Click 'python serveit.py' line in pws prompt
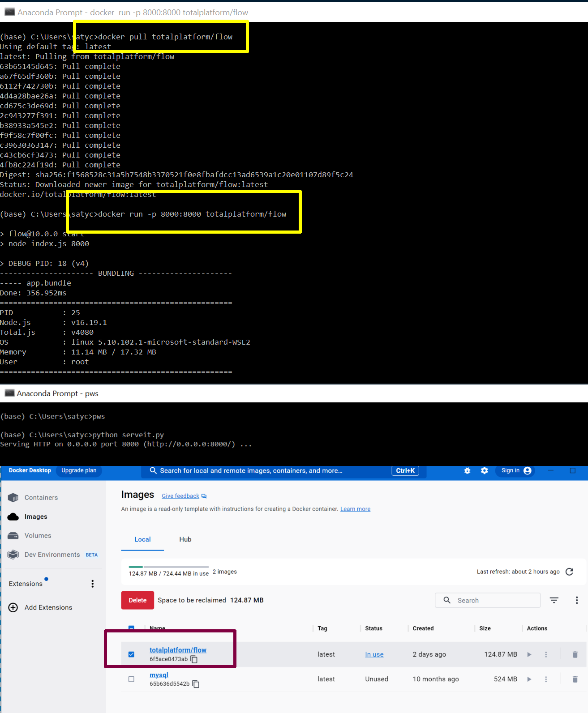Image resolution: width=588 pixels, height=713 pixels. [128, 435]
